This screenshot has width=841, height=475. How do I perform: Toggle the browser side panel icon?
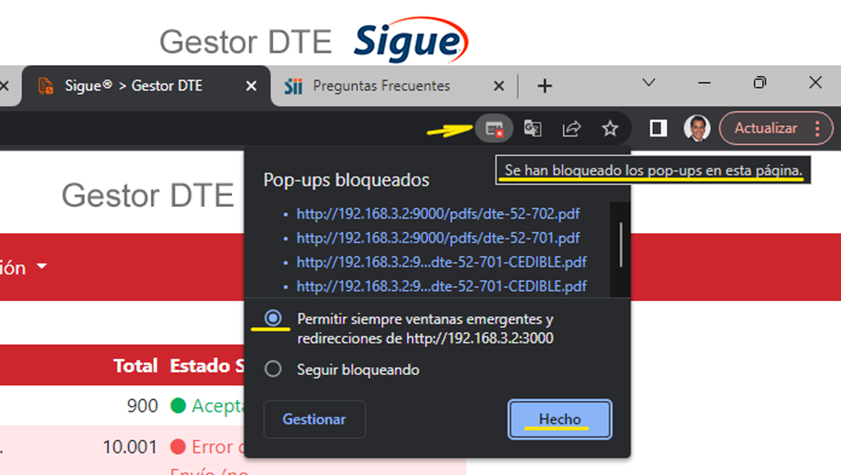658,128
